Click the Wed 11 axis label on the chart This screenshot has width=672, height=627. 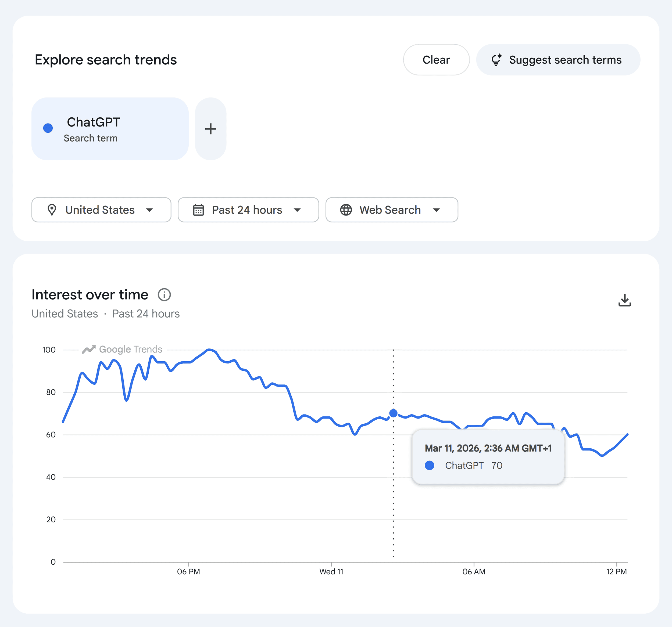pos(332,572)
